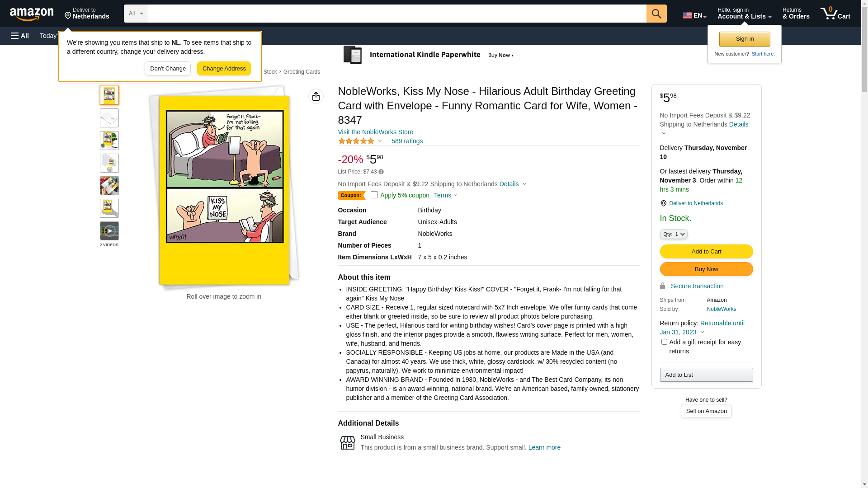The width and height of the screenshot is (868, 488).
Task: Select the second product image thumbnail
Action: click(109, 118)
